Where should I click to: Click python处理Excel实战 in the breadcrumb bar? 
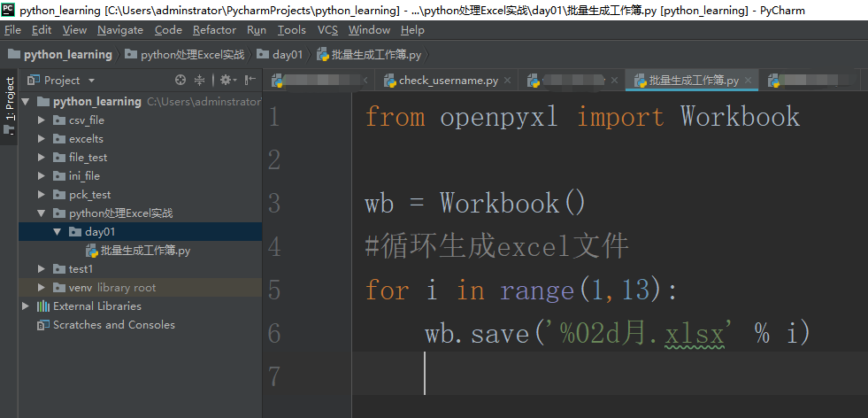click(192, 54)
